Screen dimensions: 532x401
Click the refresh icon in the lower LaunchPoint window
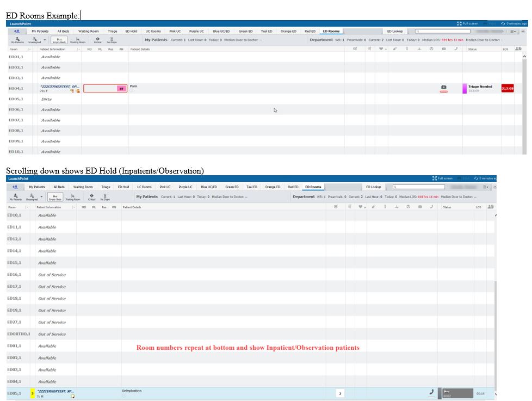pos(476,178)
